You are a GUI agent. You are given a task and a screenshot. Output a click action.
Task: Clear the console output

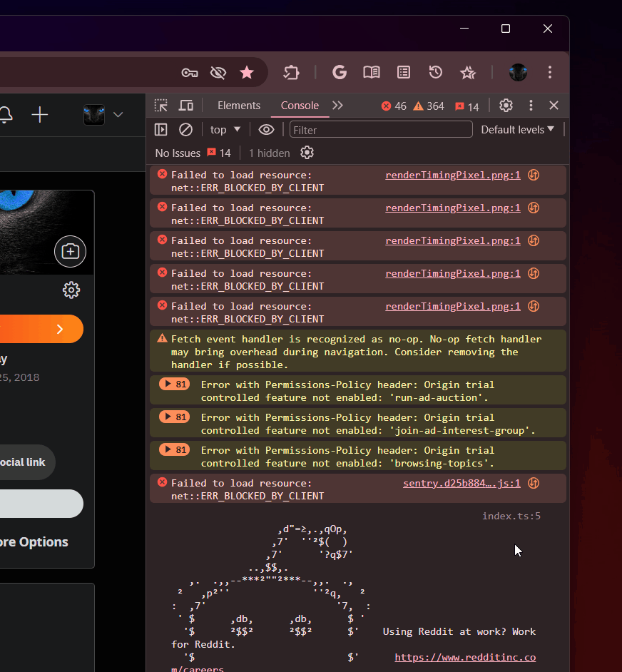[185, 129]
